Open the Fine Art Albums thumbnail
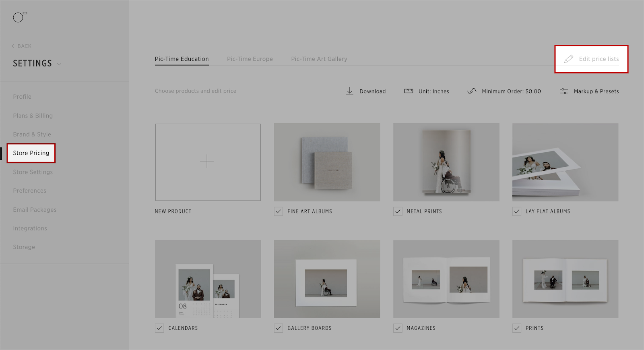This screenshot has height=350, width=644. tap(327, 162)
